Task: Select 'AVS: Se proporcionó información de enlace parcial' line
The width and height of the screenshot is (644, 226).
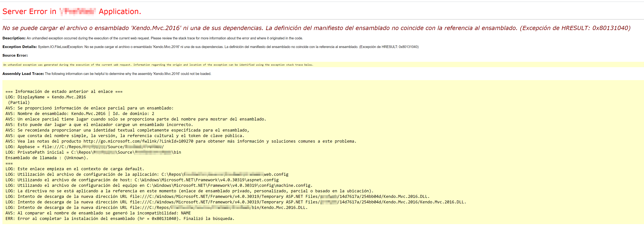Action: [x=90, y=108]
